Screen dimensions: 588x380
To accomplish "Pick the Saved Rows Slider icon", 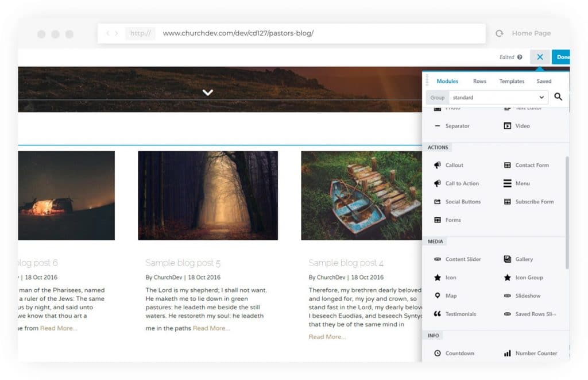I will tap(507, 314).
